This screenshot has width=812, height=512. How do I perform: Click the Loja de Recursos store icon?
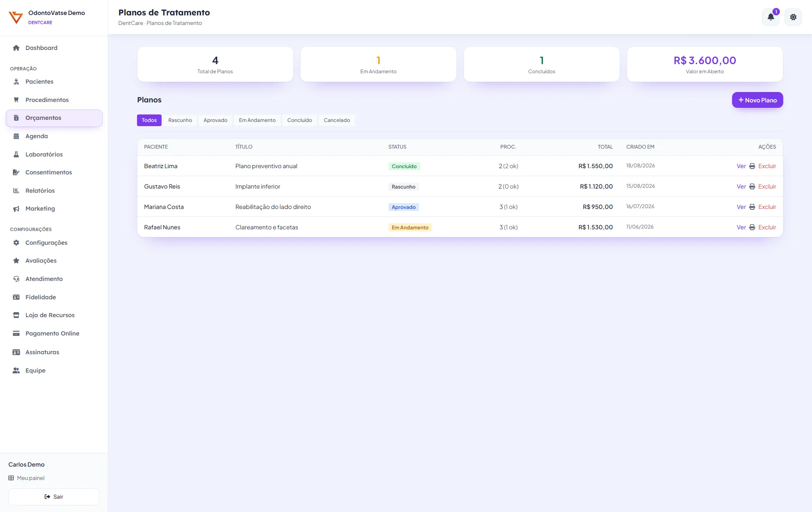[x=16, y=315]
